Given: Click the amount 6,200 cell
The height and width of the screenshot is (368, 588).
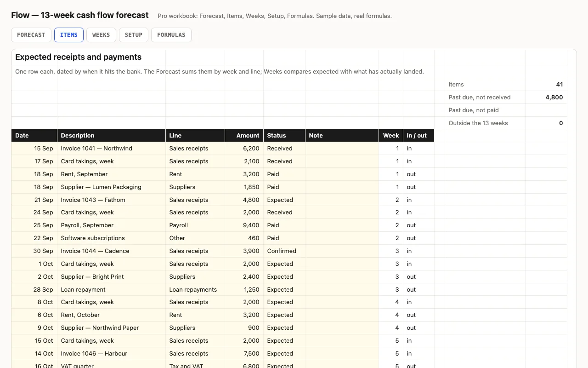Looking at the screenshot, I should [x=244, y=149].
